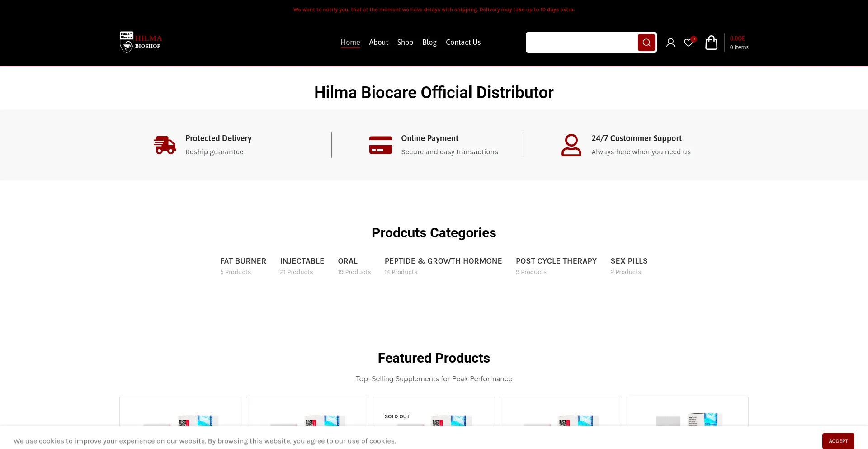Browse the FAT BURNER category

point(243,261)
